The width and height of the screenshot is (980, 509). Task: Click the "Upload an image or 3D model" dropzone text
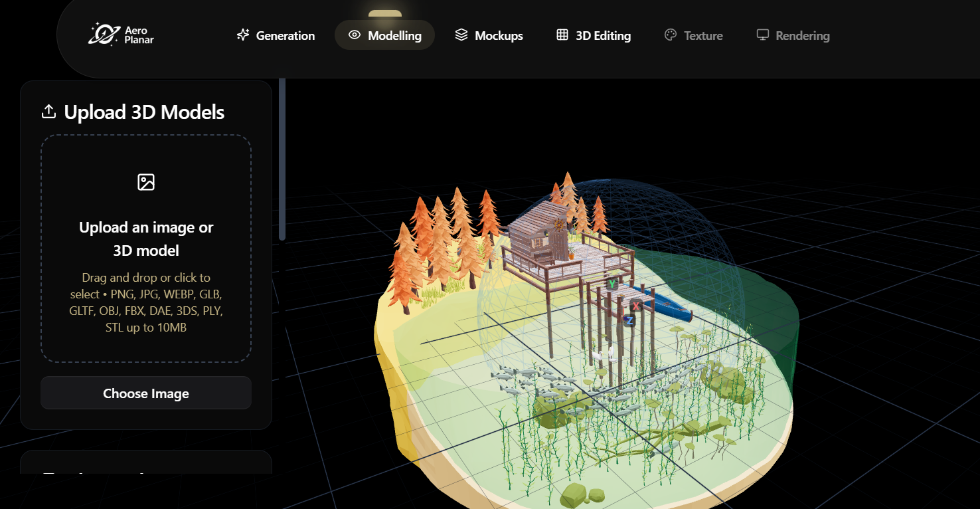(x=146, y=239)
